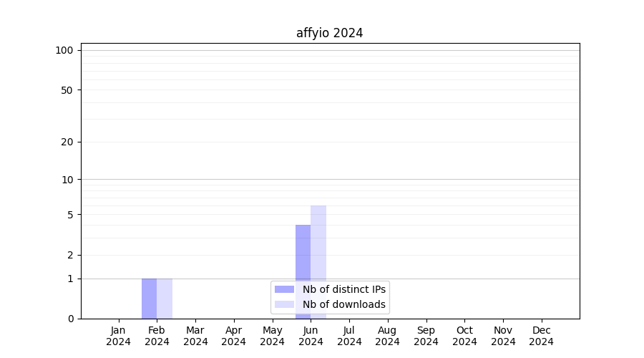
Task: Click the 'affyio 2024' chart title
Action: click(x=329, y=33)
